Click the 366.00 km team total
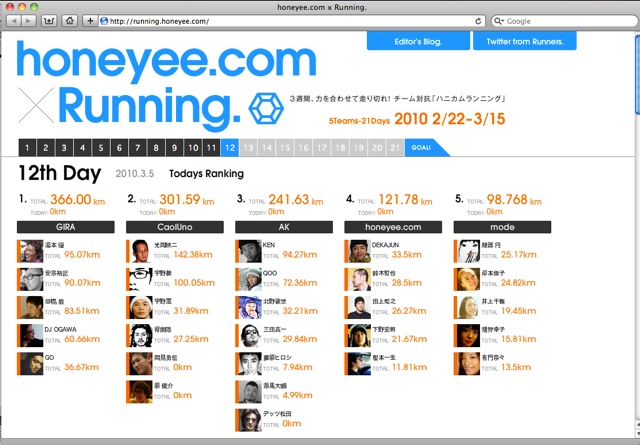 78,200
